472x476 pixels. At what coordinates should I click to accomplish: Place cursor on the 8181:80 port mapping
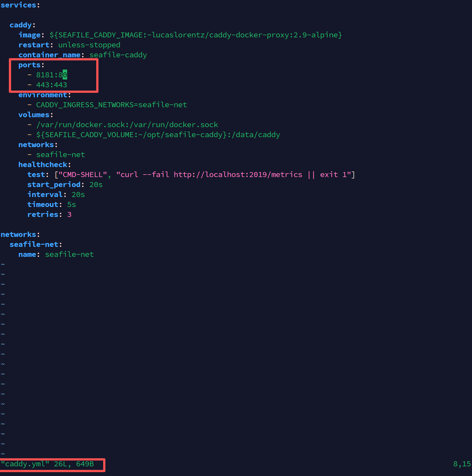(51, 75)
